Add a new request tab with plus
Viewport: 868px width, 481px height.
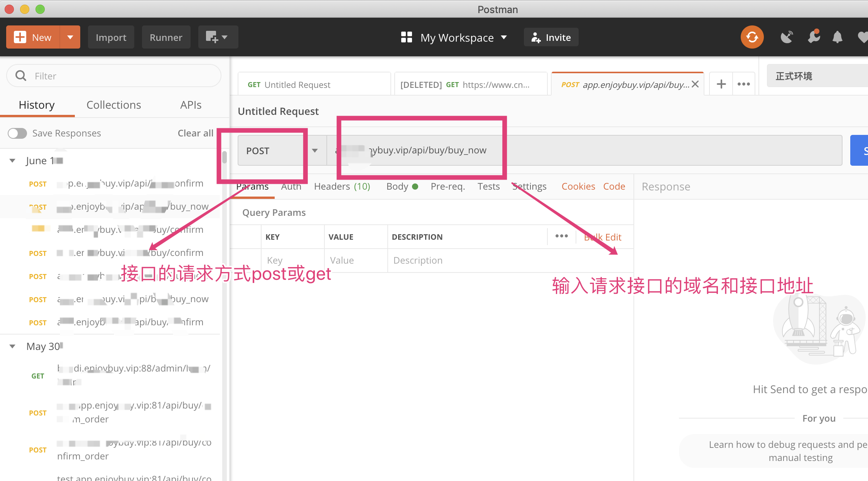721,84
